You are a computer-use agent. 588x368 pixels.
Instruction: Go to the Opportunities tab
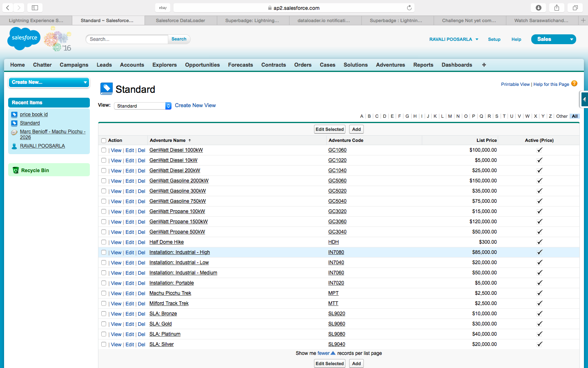click(202, 65)
